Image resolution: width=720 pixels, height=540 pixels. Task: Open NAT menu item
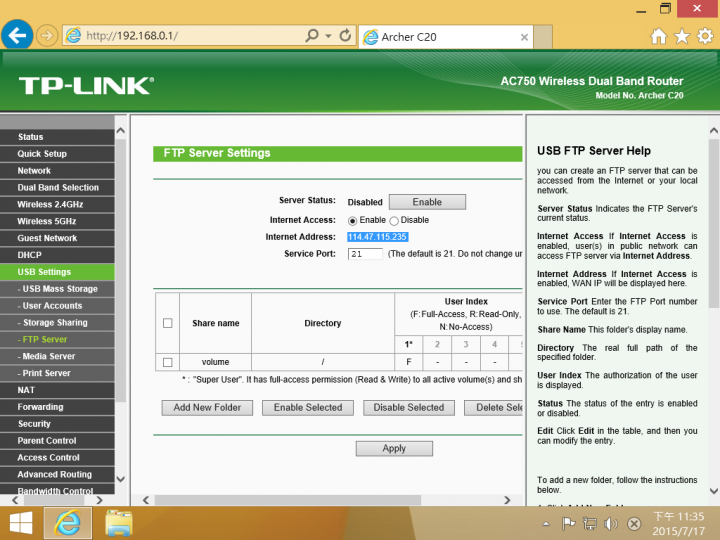point(57,390)
